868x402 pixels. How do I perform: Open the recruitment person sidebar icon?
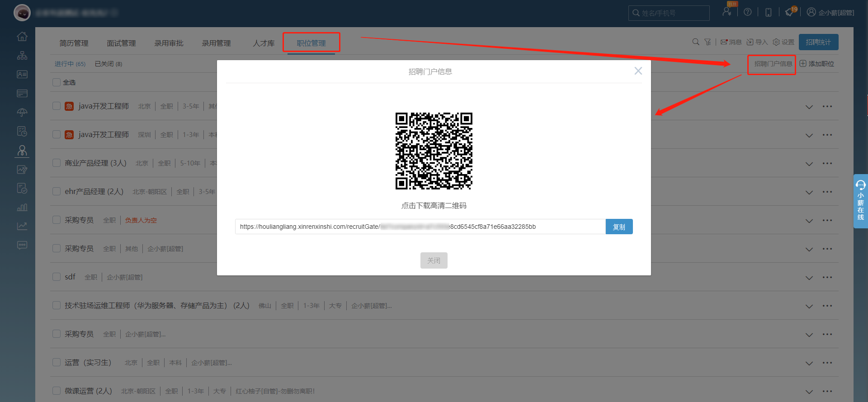point(22,151)
